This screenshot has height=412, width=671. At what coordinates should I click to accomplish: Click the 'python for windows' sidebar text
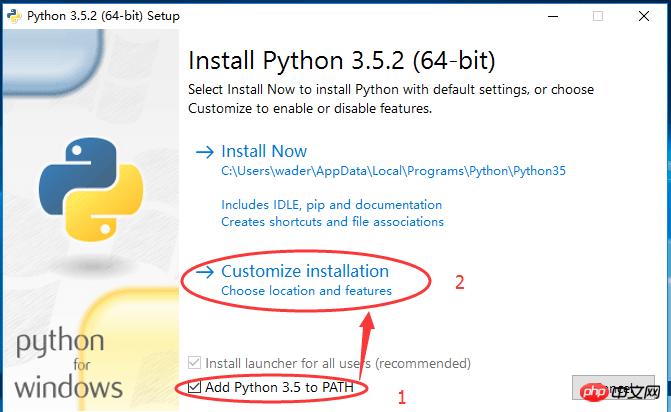coord(68,363)
